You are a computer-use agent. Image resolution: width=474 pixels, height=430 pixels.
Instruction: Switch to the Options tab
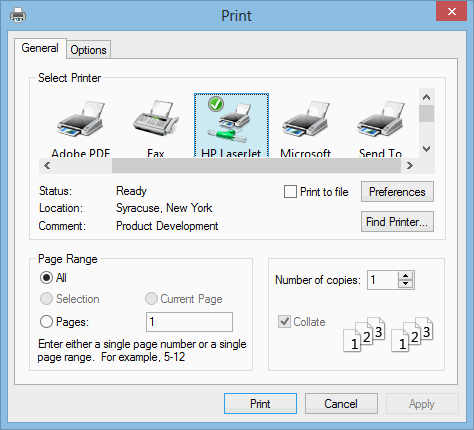(88, 50)
